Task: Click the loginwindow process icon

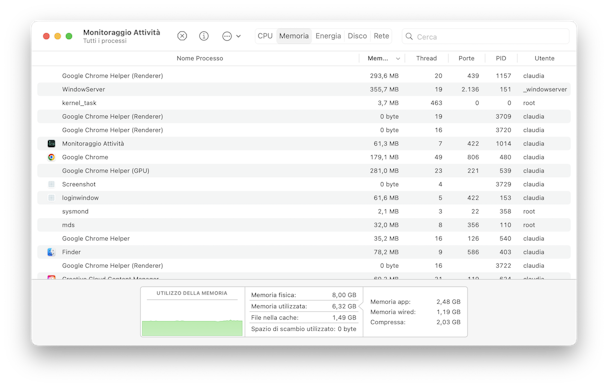Action: 51,198
